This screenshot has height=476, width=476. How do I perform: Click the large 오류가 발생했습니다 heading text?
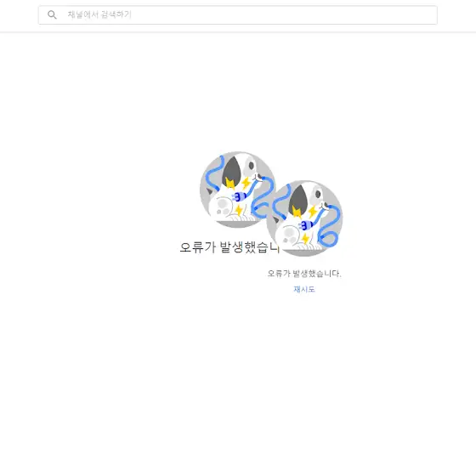pyautogui.click(x=229, y=247)
